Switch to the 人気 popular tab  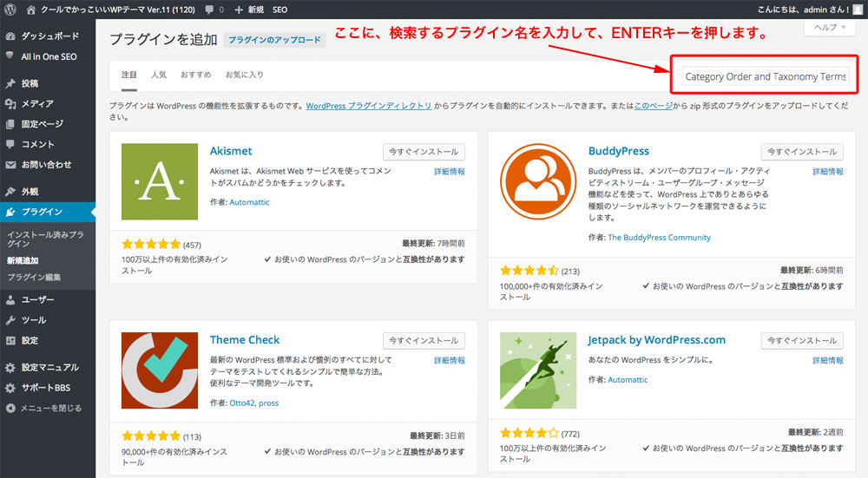pyautogui.click(x=159, y=75)
